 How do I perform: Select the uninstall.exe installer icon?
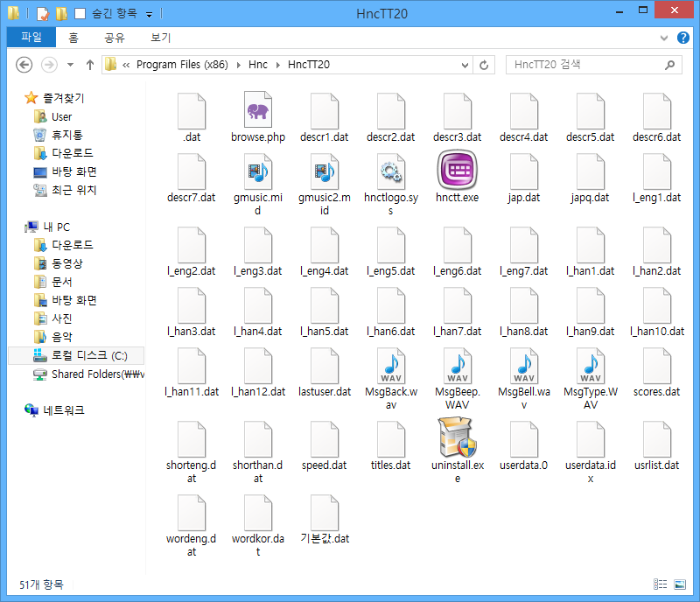click(x=457, y=437)
